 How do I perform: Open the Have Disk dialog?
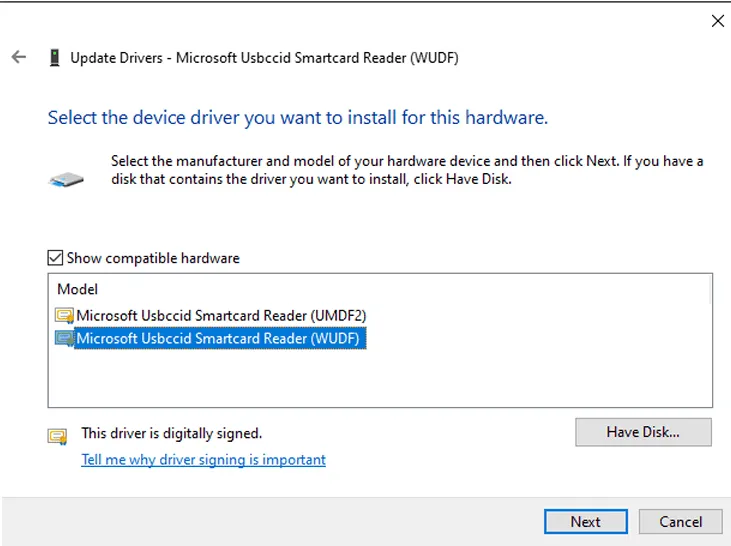643,432
